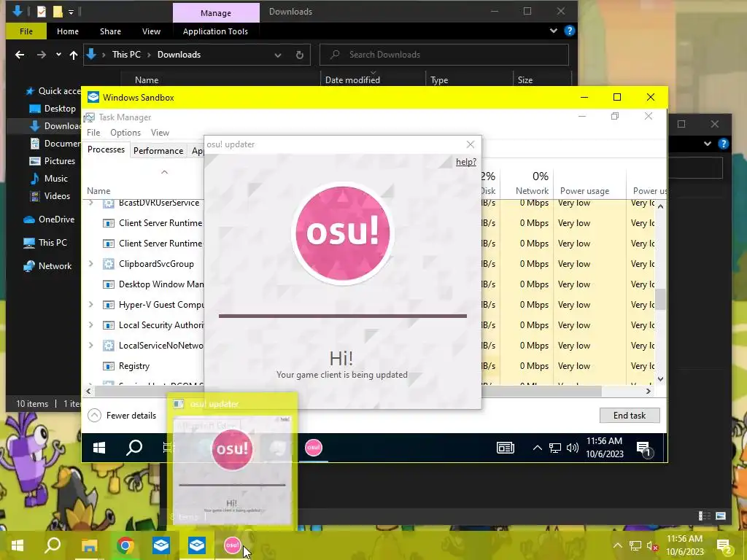Open Task Manager File menu

coord(93,133)
